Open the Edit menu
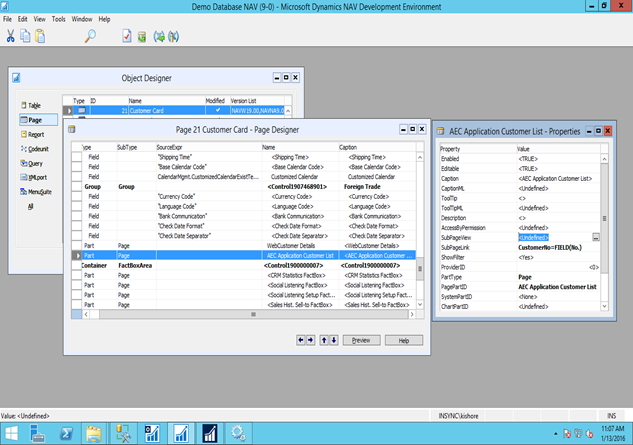Image resolution: width=633 pixels, height=445 pixels. point(23,19)
